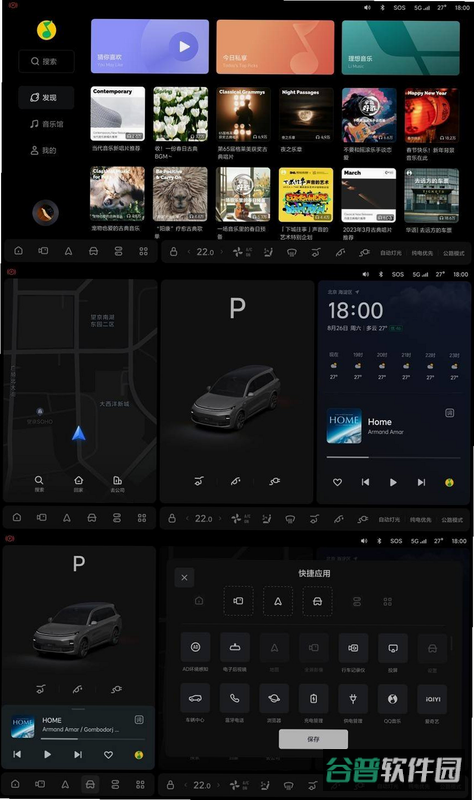474x800 pixels.
Task: Expand the 北京 海淀区 location selector
Action: (343, 292)
